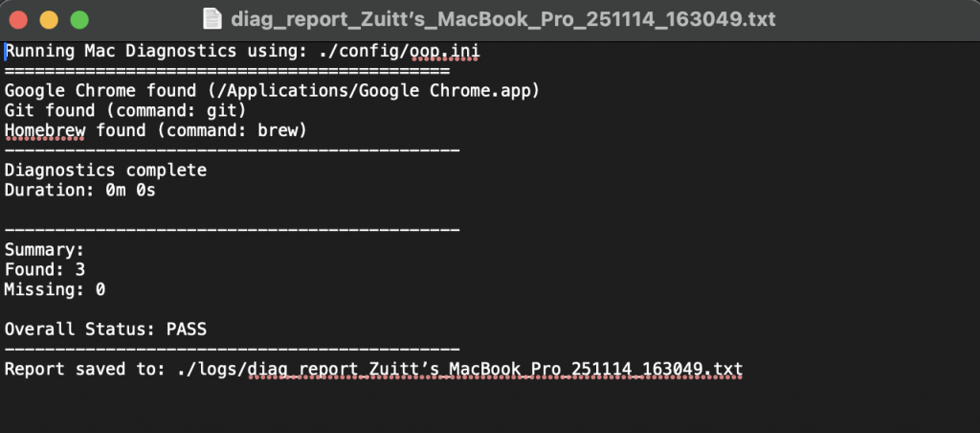Click the diag_report file name in title bar
980x433 pixels.
[502, 19]
